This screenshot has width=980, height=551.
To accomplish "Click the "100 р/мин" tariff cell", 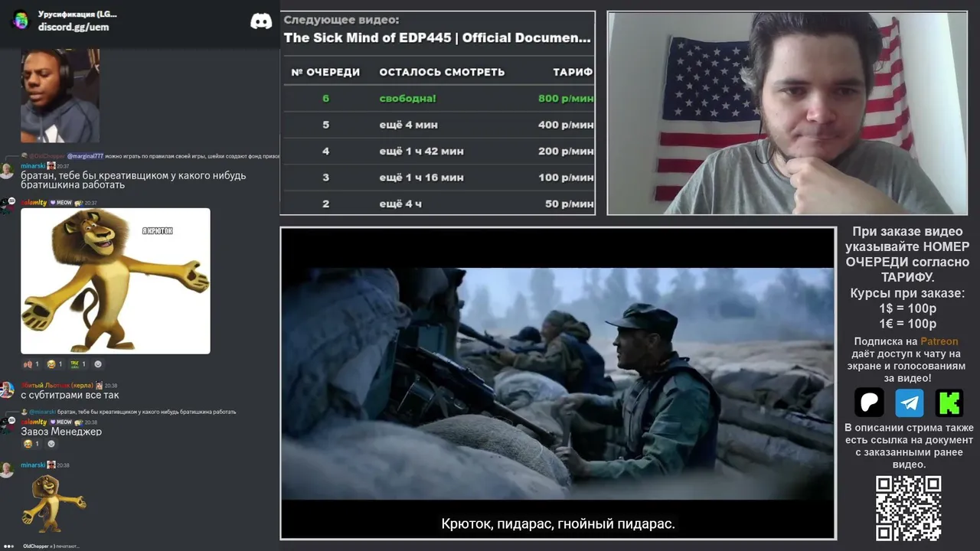I will 566,178.
